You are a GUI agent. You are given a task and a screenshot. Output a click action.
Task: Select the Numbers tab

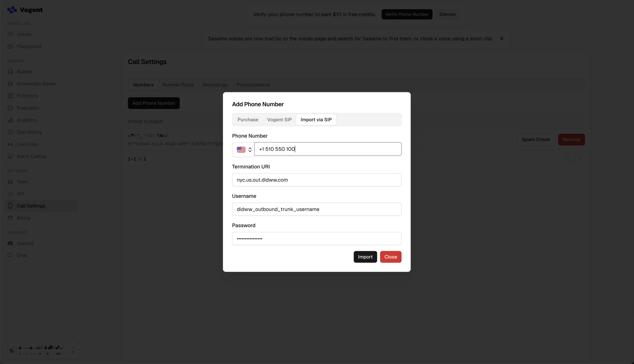tap(143, 85)
